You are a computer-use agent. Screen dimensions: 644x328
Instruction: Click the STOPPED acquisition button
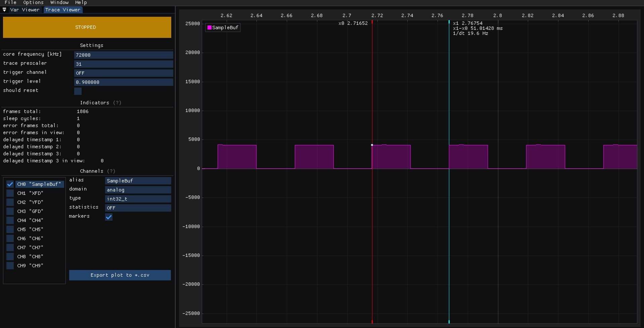[x=87, y=27]
